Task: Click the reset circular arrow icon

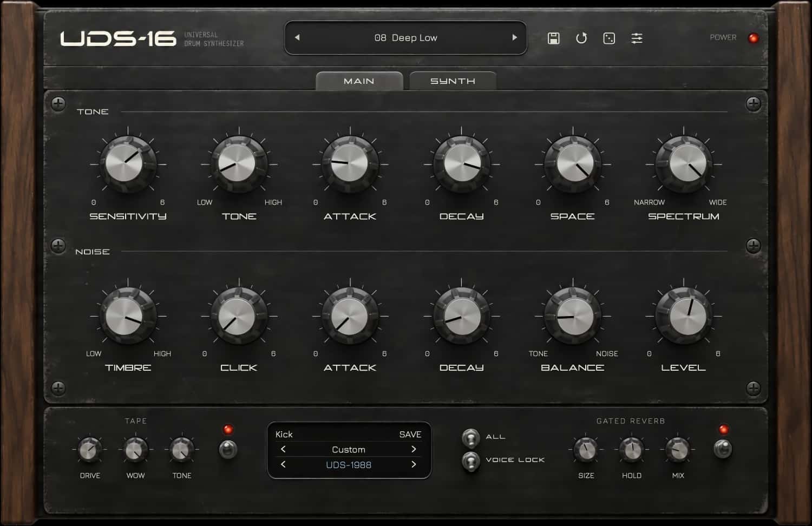Action: pyautogui.click(x=581, y=38)
